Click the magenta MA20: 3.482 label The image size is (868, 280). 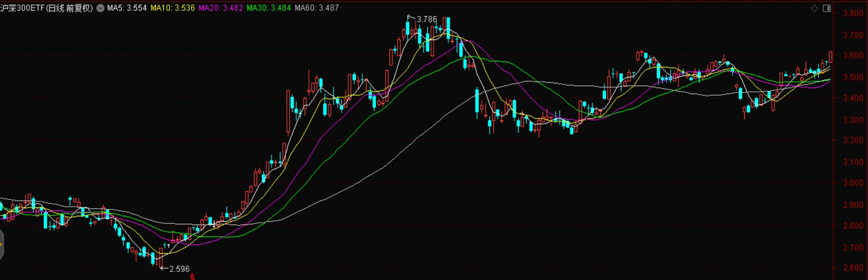click(220, 9)
